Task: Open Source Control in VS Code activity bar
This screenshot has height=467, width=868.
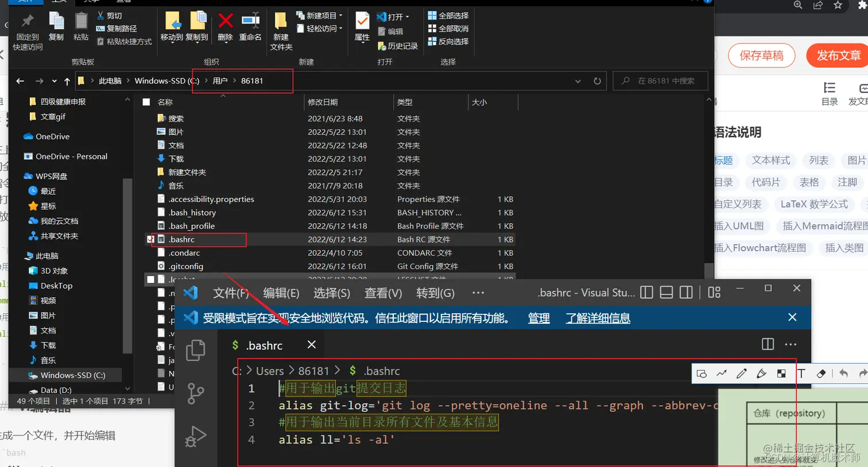Action: coord(195,393)
